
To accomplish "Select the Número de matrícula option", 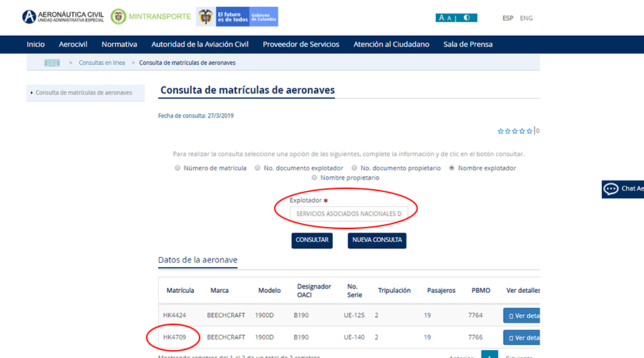I will coord(178,168).
